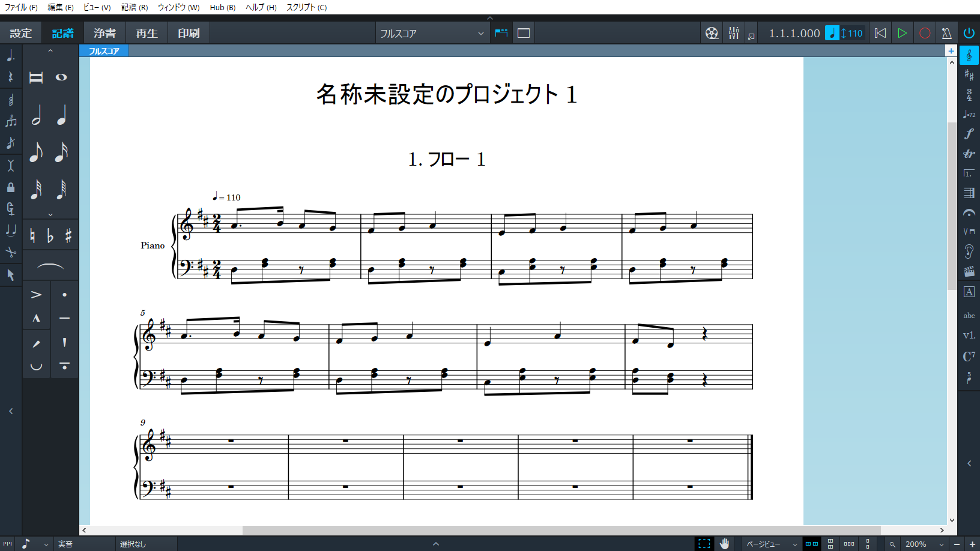Select the eighth note duration

click(x=37, y=152)
